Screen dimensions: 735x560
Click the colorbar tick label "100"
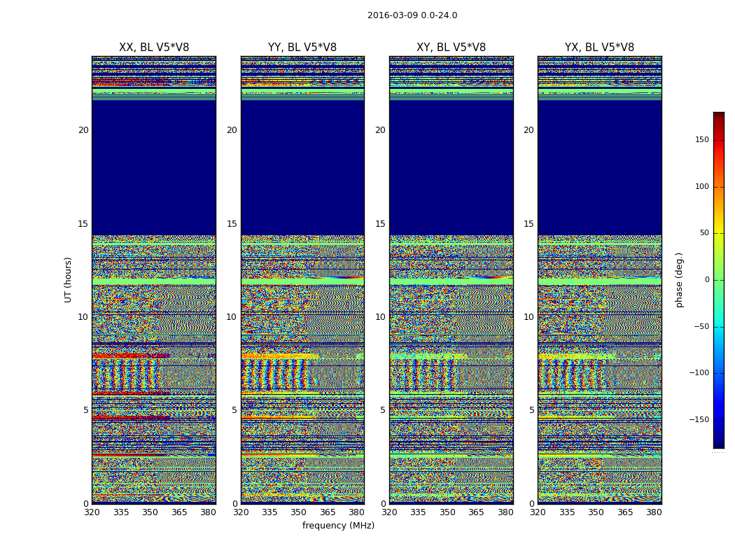tap(702, 186)
